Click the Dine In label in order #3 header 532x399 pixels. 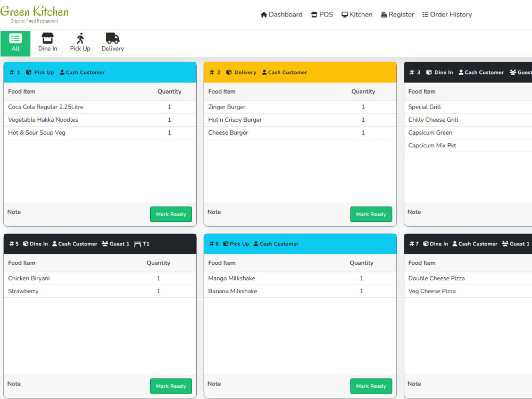tap(444, 72)
